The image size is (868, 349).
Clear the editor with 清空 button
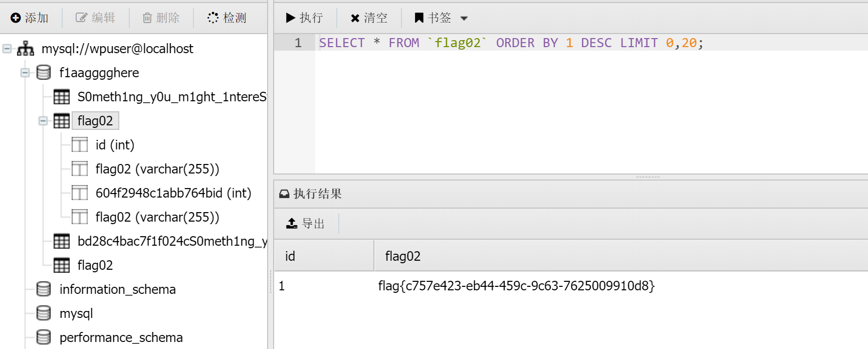[x=369, y=18]
